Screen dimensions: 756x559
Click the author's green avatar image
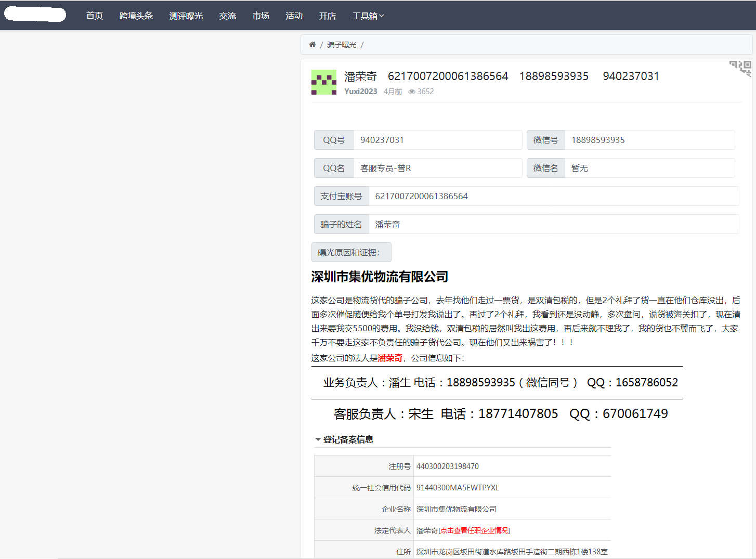coord(324,82)
